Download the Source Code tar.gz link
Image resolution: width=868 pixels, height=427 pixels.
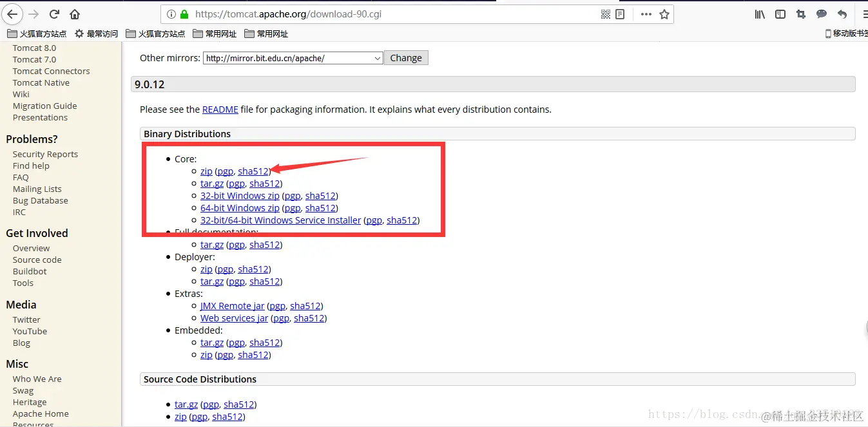(186, 404)
